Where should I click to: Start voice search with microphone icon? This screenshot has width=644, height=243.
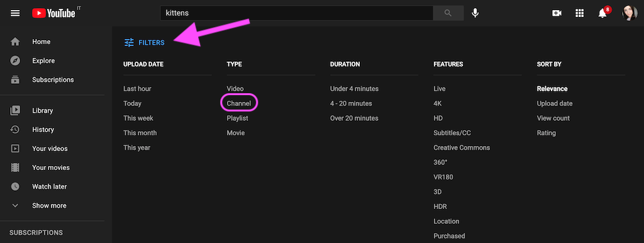click(x=475, y=13)
